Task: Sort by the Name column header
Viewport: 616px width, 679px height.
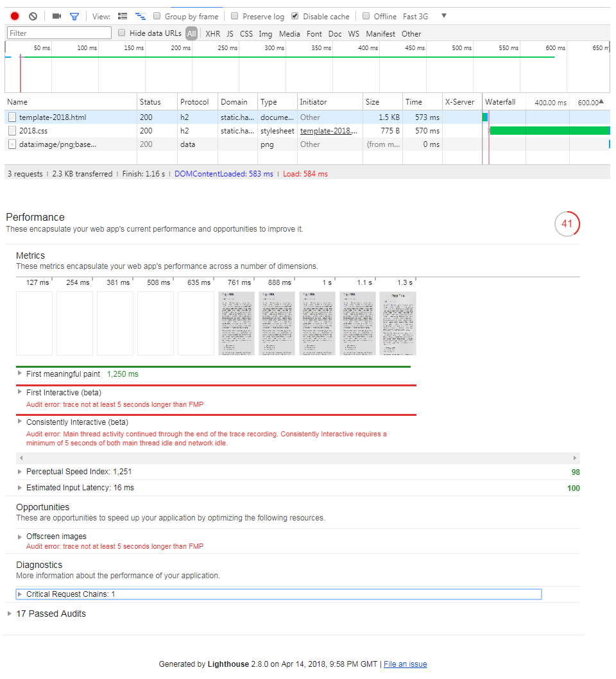Action: coord(71,102)
